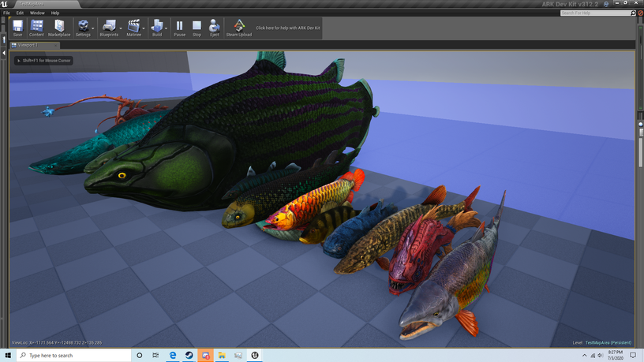Click the blue globe icon near title
The image size is (644, 362).
(606, 4)
